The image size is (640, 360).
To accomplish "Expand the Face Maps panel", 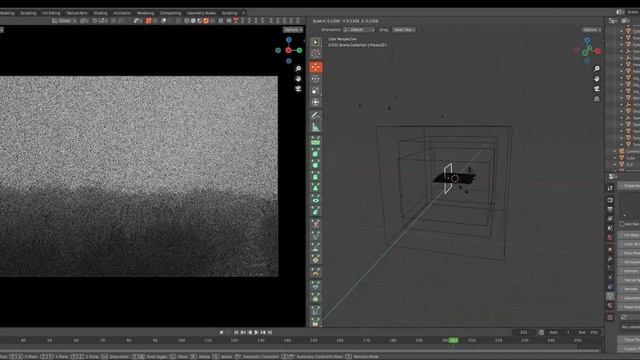I will point(629,253).
